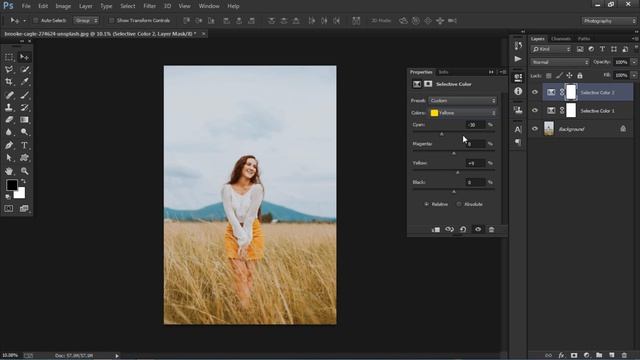Open the Group dropdown for Auto-Select
Viewport: 640px width, 360px height.
pyautogui.click(x=86, y=20)
